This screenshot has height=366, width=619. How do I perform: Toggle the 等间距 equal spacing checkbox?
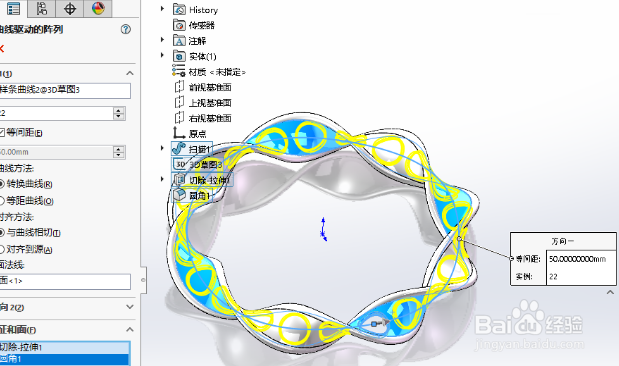point(2,133)
